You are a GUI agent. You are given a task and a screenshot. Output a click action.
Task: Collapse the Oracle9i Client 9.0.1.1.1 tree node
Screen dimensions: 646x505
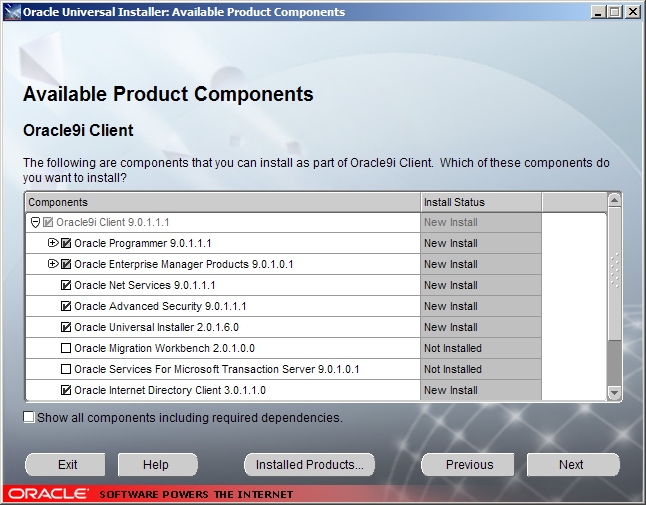pos(35,223)
